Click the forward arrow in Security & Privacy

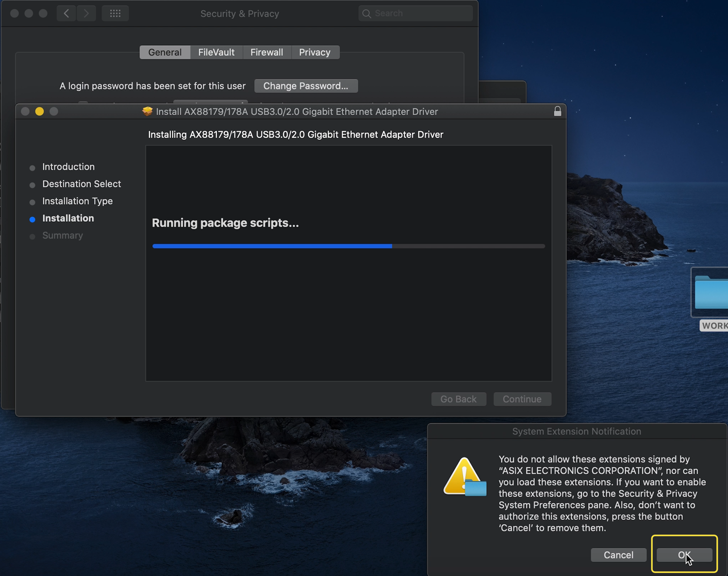pyautogui.click(x=86, y=14)
